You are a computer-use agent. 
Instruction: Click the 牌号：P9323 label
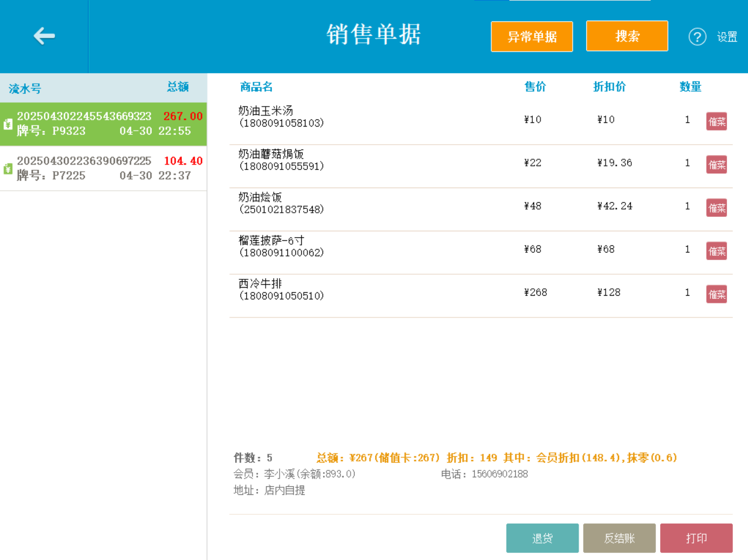click(x=51, y=131)
